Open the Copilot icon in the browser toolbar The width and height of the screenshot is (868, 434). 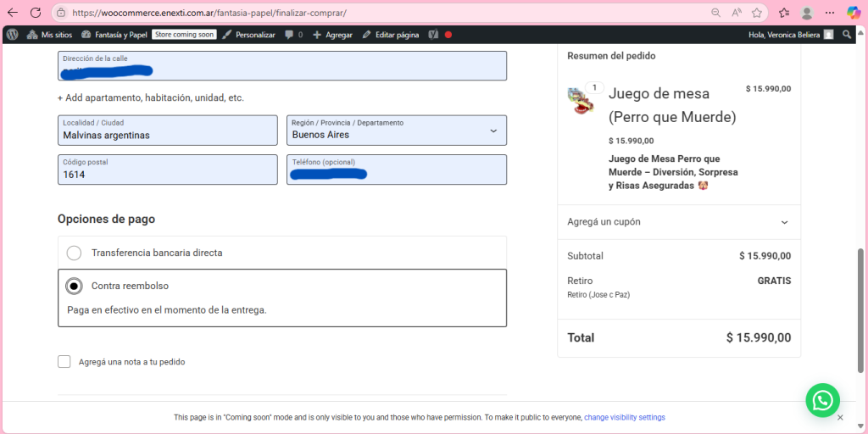tap(854, 13)
